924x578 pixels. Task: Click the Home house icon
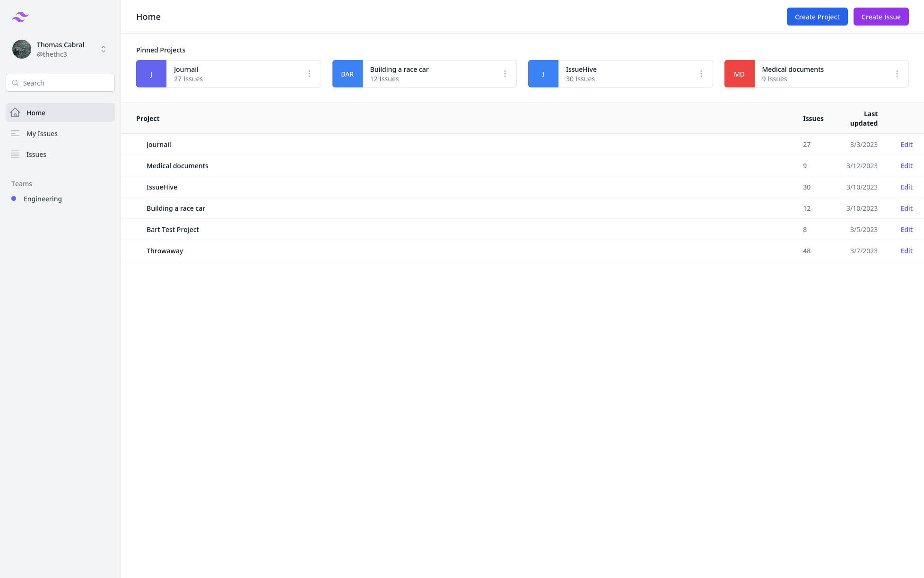click(15, 112)
